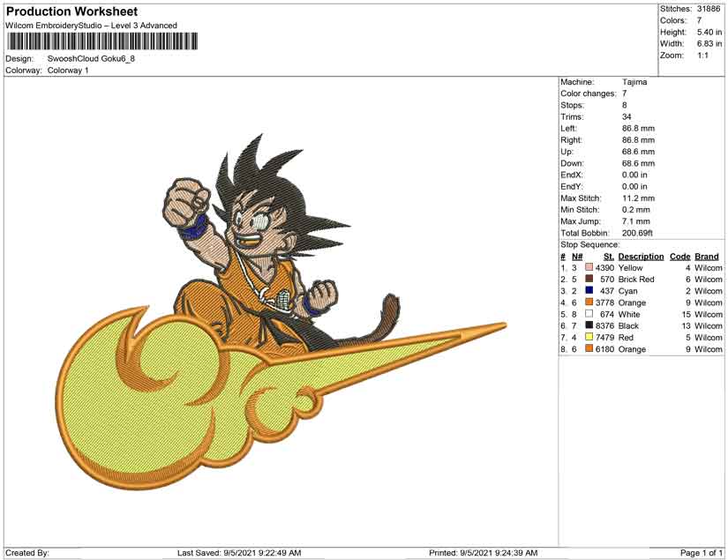Click the Zoom 1:1 value
The image size is (728, 560).
click(702, 56)
